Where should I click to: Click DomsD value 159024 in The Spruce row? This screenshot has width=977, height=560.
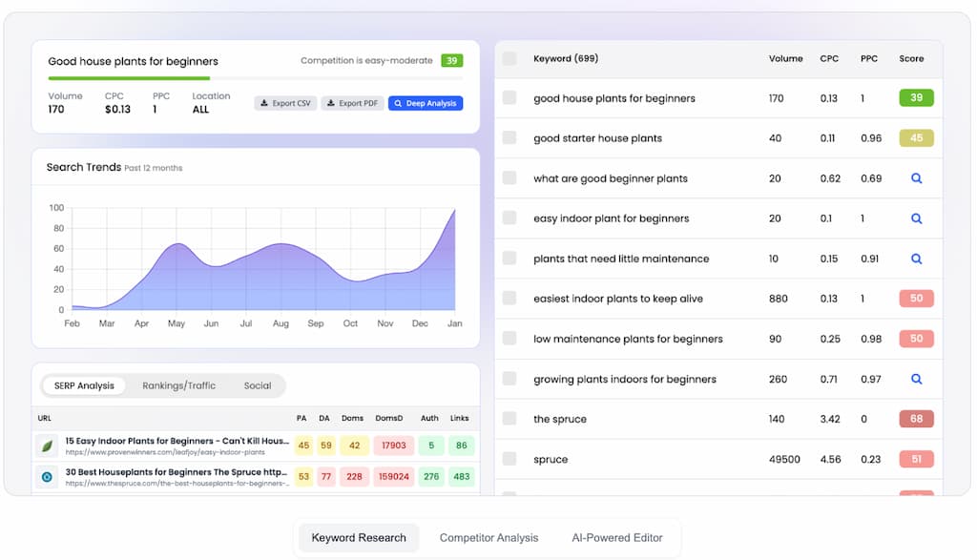[394, 477]
